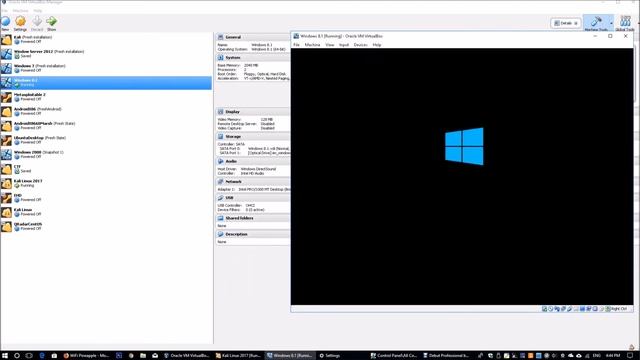This screenshot has height=360, width=640.
Task: Select the Window Server 2012 VM
Action: coord(106,54)
